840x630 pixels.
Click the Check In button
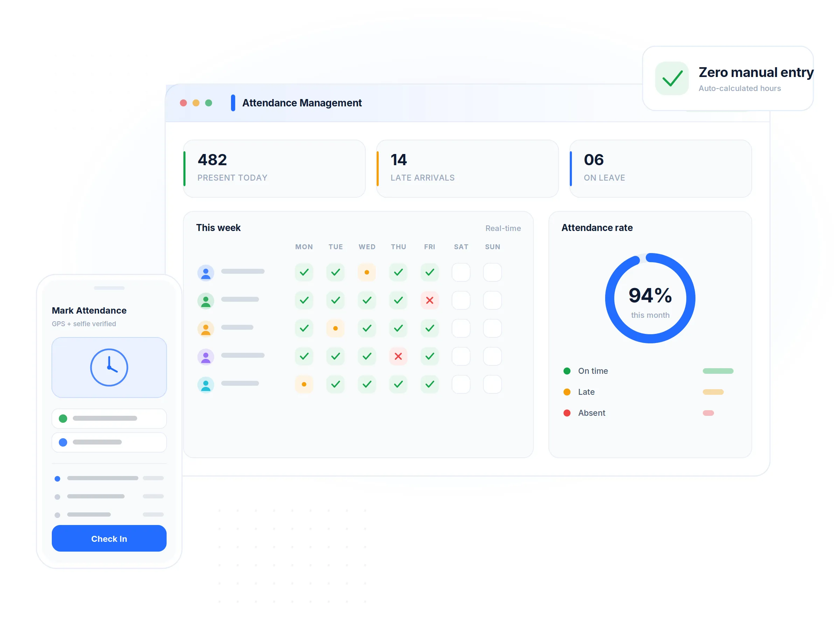coord(109,538)
